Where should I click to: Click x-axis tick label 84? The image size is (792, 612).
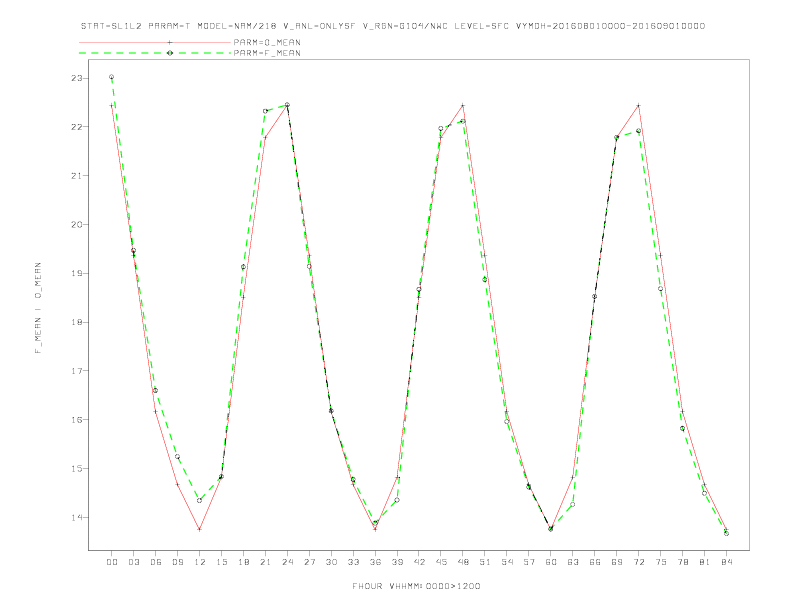(726, 562)
